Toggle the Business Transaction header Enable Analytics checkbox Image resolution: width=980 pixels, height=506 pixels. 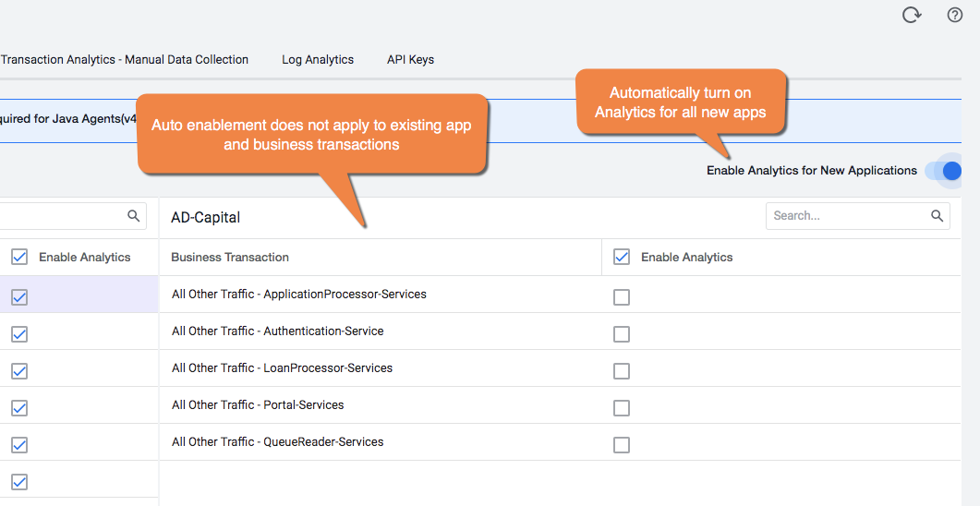622,257
